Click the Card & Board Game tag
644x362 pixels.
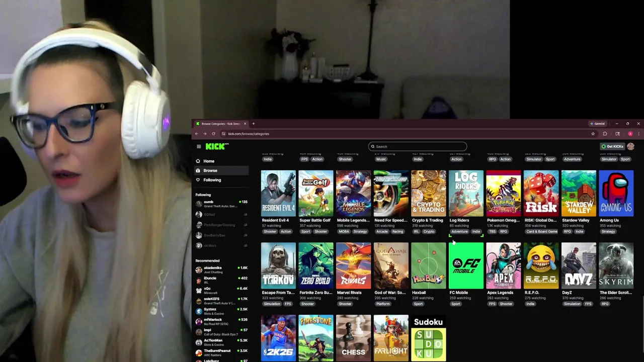pyautogui.click(x=542, y=232)
